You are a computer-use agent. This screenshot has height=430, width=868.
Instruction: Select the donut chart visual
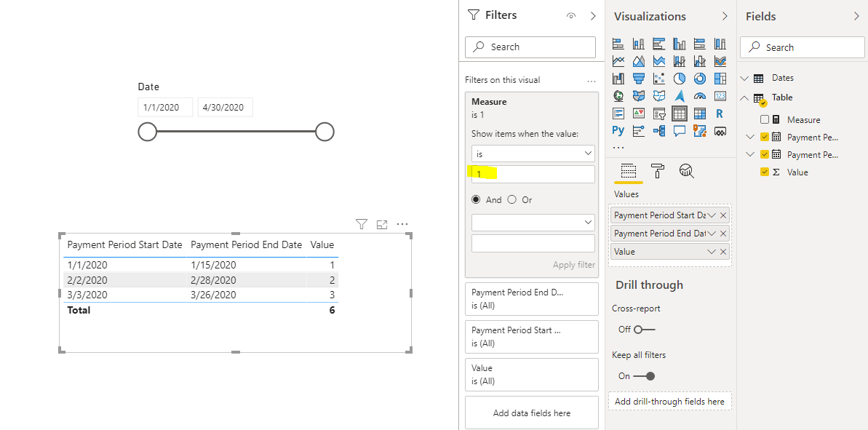700,79
